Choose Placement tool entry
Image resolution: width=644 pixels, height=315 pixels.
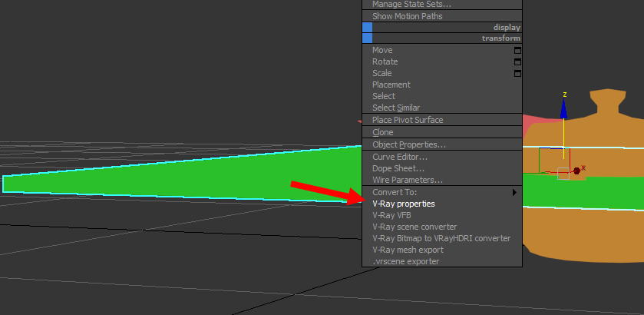click(442, 85)
